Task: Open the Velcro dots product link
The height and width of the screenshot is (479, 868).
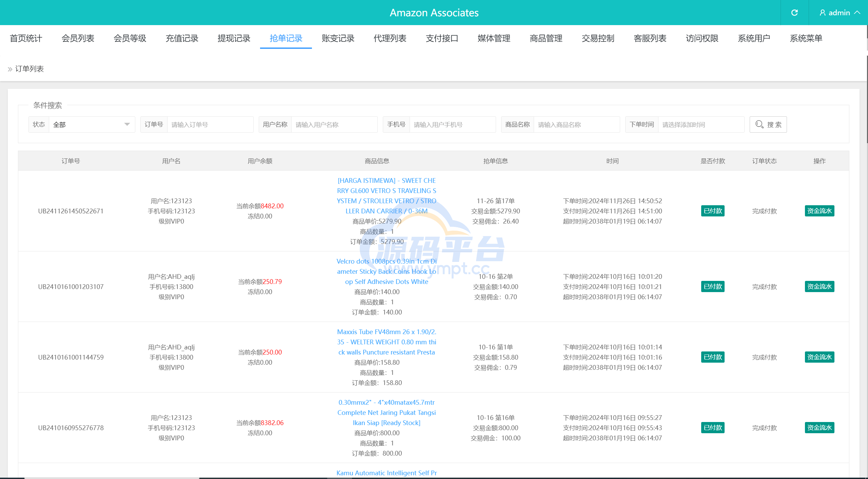Action: point(387,271)
